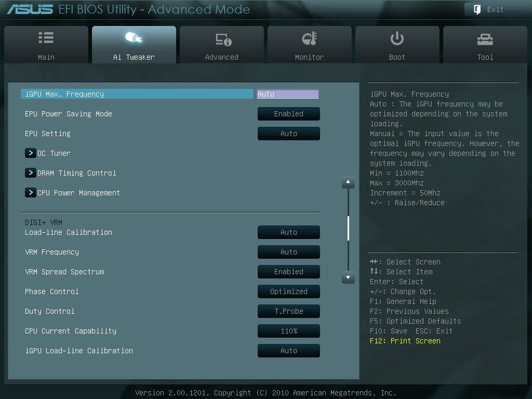Go to the Monitor tab label

tap(310, 57)
